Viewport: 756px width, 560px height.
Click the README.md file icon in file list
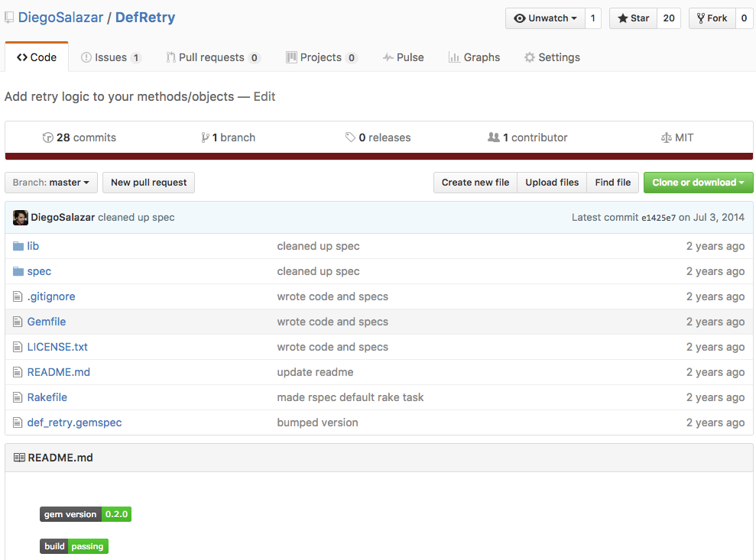click(18, 372)
